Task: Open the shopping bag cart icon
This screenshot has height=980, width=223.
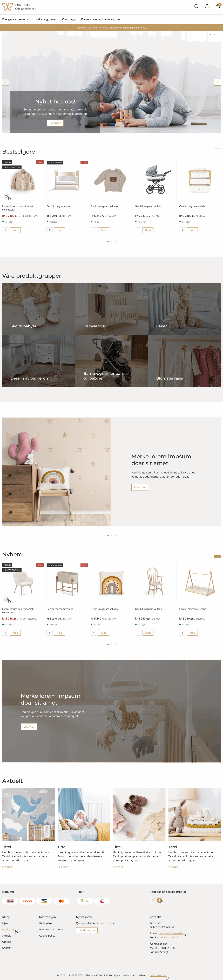Action: pos(218,6)
